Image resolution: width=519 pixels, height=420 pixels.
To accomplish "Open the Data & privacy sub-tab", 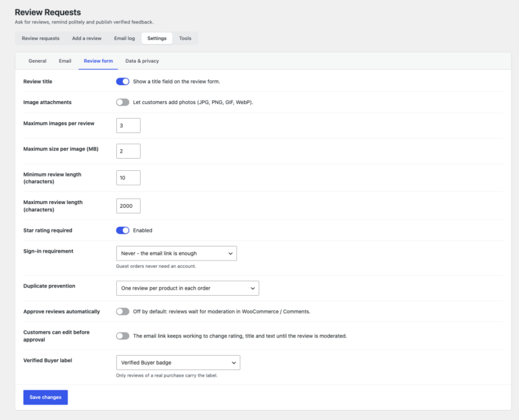I will (x=142, y=61).
